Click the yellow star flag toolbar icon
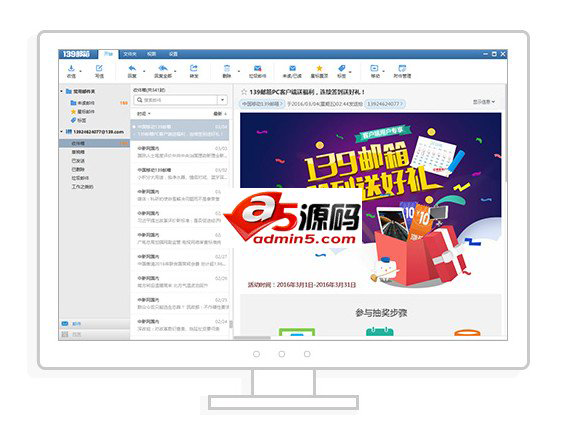 [319, 69]
